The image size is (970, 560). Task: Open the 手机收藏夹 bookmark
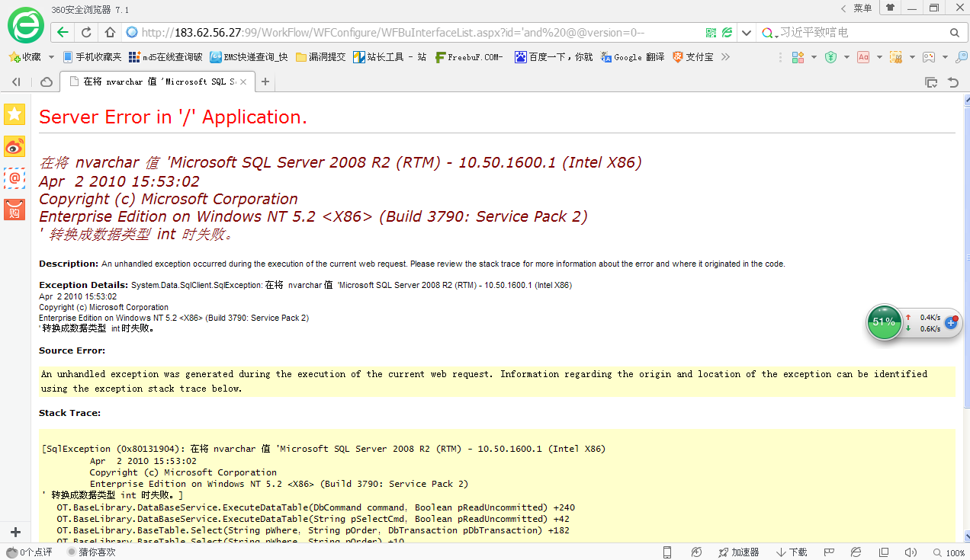coord(92,57)
